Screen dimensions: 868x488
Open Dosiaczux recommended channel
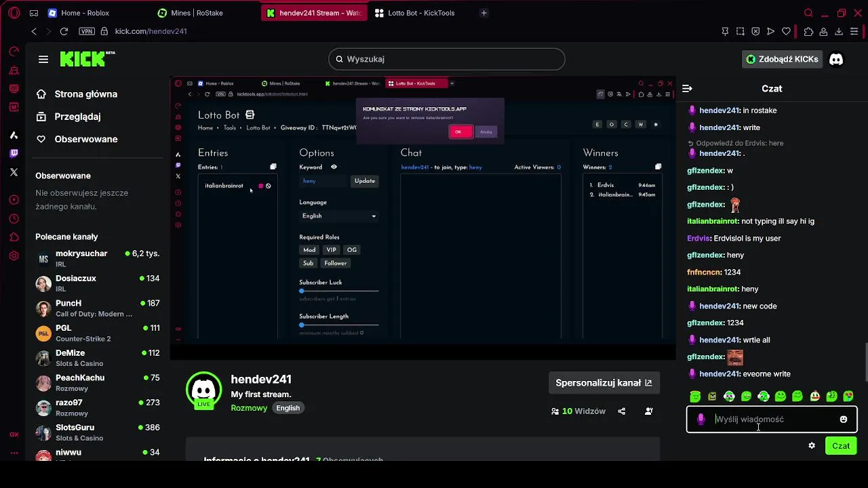(98, 283)
